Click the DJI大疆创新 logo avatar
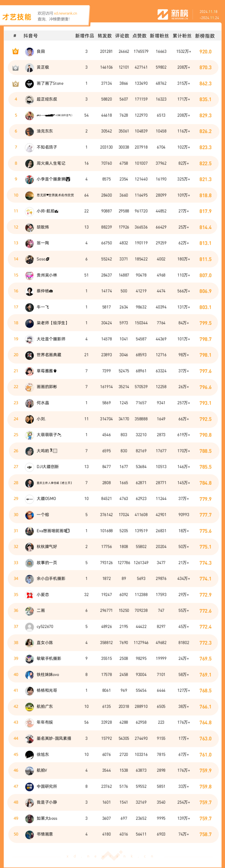 [x=30, y=467]
